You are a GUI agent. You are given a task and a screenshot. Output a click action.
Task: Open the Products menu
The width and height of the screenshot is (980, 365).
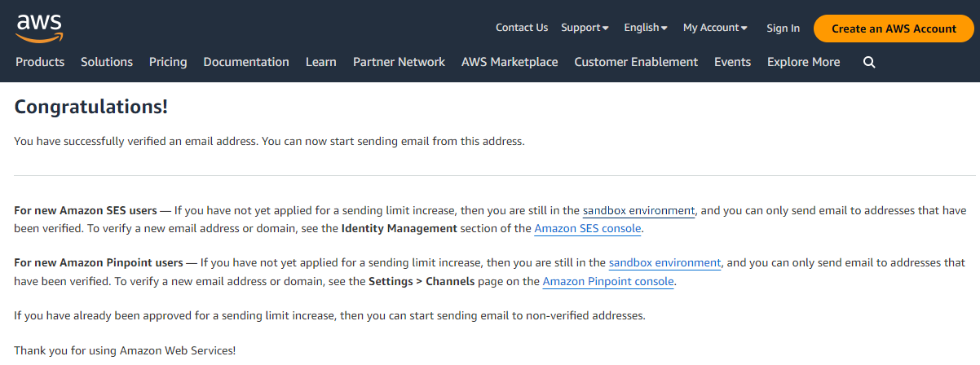(40, 62)
